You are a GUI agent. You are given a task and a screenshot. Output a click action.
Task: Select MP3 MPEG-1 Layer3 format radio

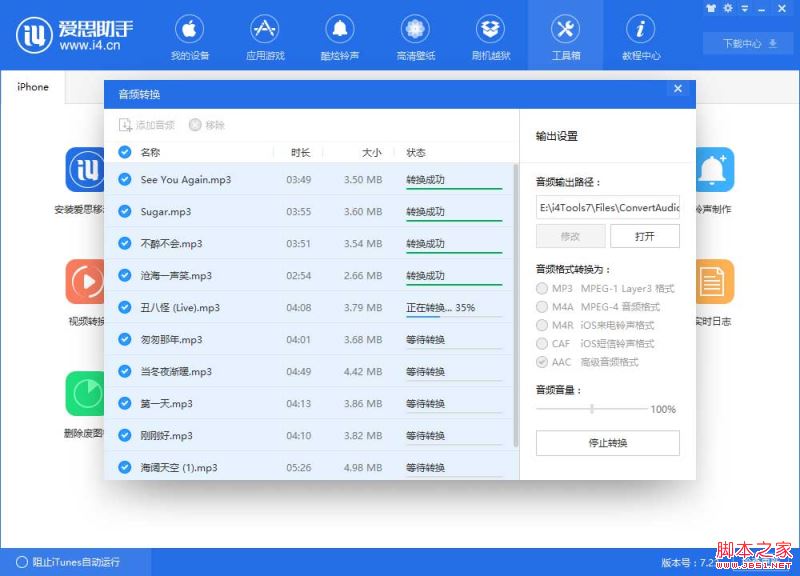542,289
